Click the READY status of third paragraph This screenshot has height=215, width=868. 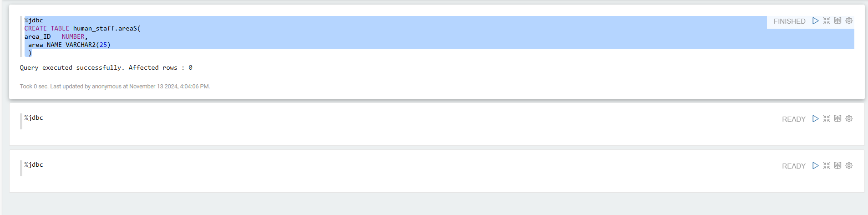[793, 166]
